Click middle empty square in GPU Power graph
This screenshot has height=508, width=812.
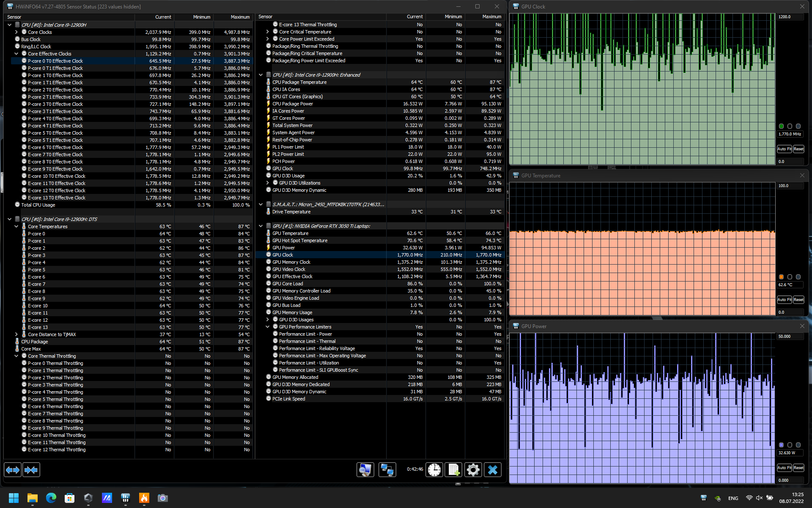(x=790, y=445)
